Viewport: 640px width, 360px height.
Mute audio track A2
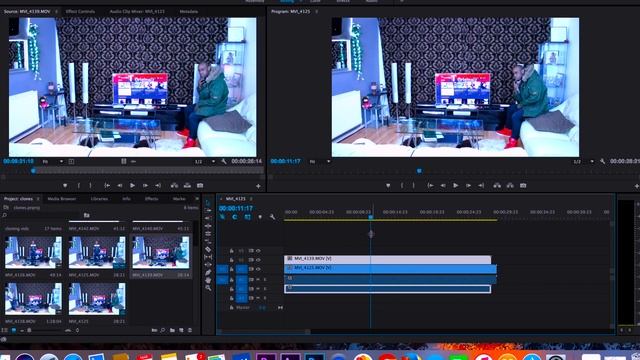click(x=258, y=289)
